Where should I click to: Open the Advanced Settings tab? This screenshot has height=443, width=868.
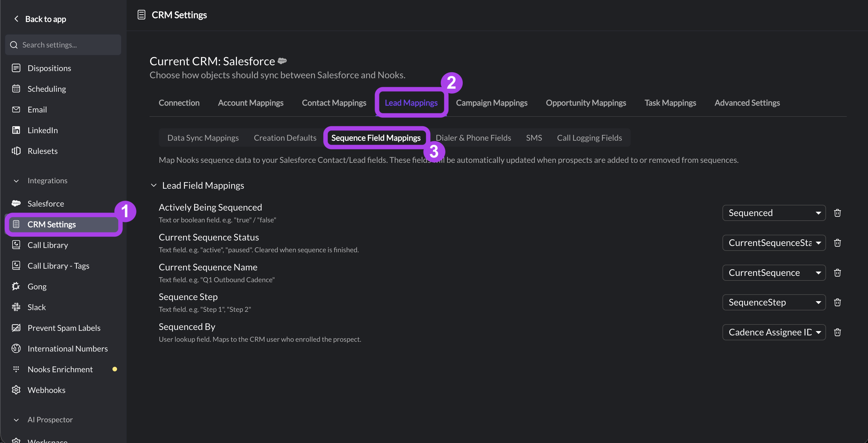coord(747,103)
